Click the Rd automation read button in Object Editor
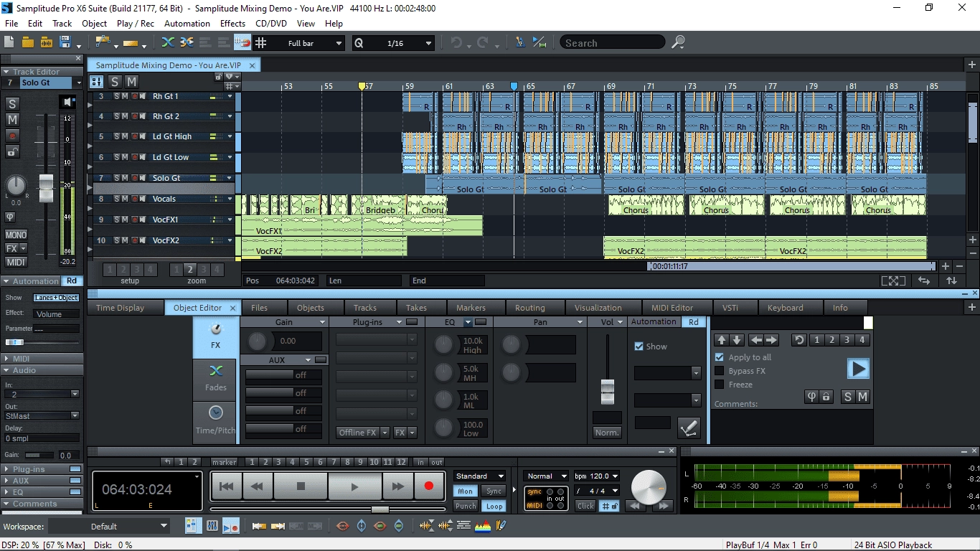Image resolution: width=980 pixels, height=551 pixels. 693,322
